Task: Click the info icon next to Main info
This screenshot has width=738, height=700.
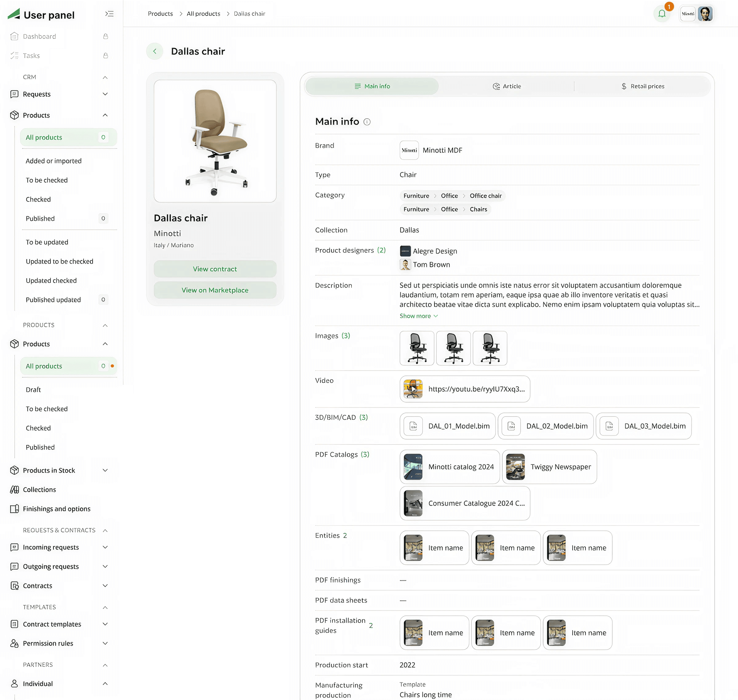Action: tap(367, 122)
